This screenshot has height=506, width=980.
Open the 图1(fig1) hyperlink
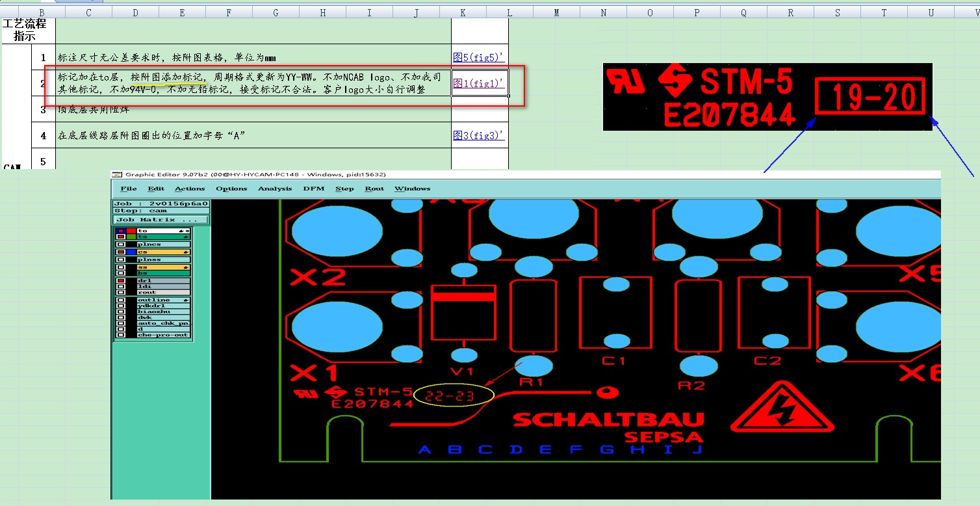(478, 83)
